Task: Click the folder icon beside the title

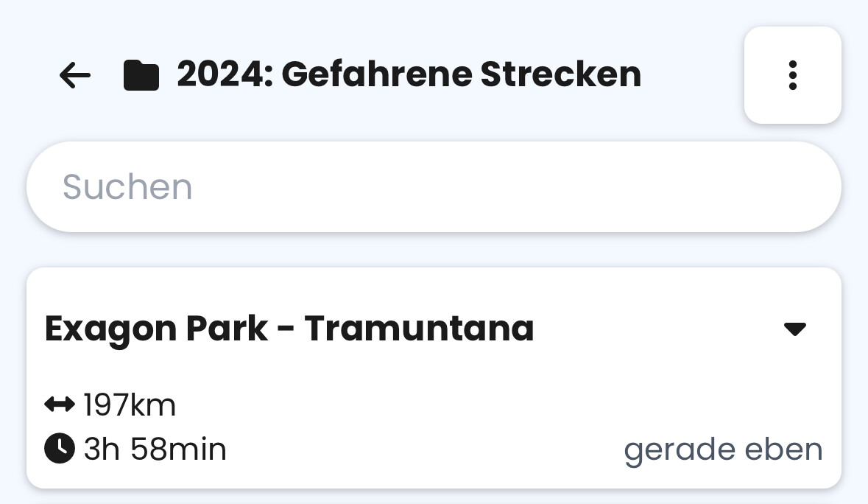Action: [141, 75]
